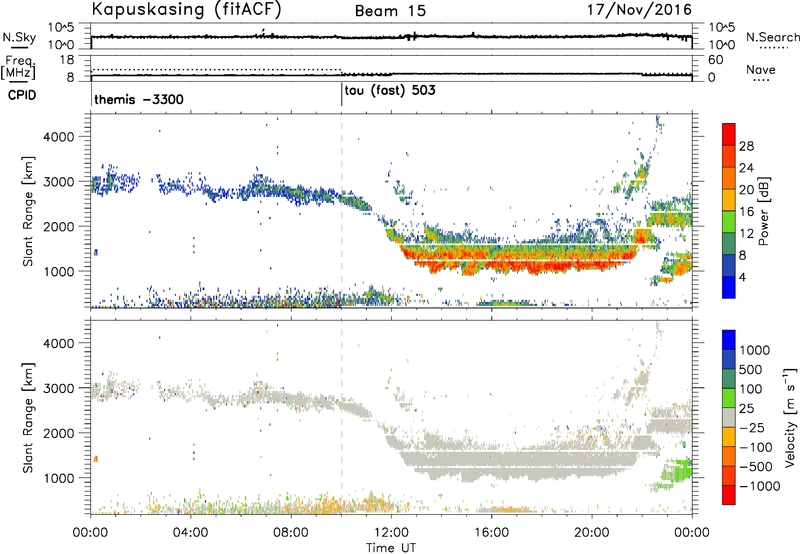Click the "18" tick on the frequency axis

pos(67,60)
